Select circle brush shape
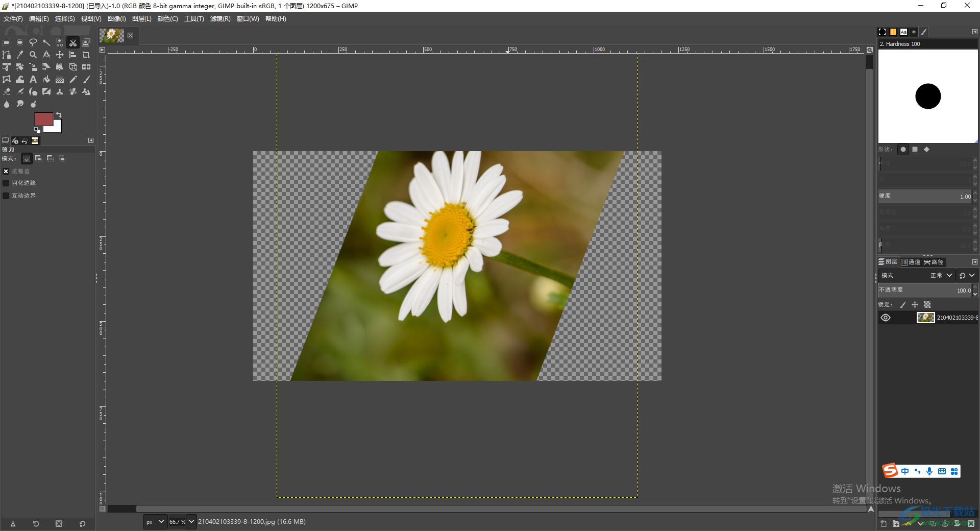This screenshot has height=531, width=980. 903,150
